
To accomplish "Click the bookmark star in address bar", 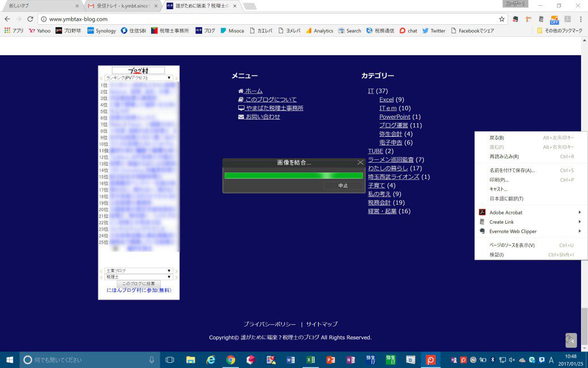I will tap(501, 19).
